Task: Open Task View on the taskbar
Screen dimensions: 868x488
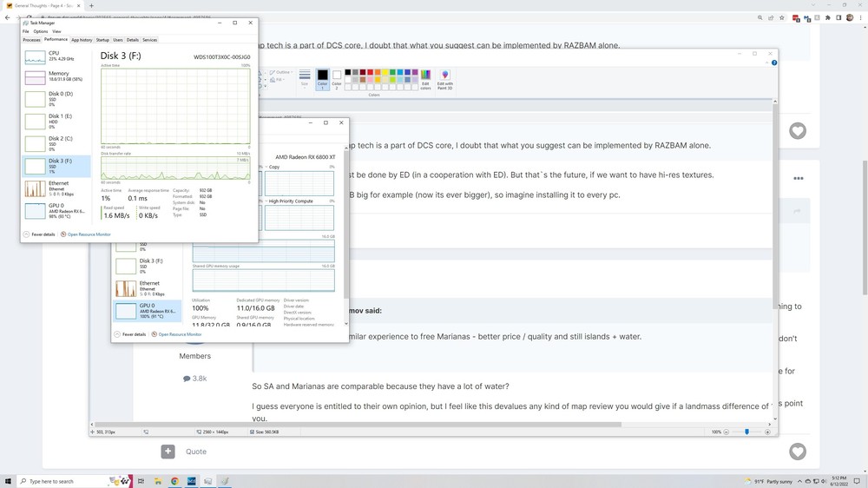Action: [141, 481]
